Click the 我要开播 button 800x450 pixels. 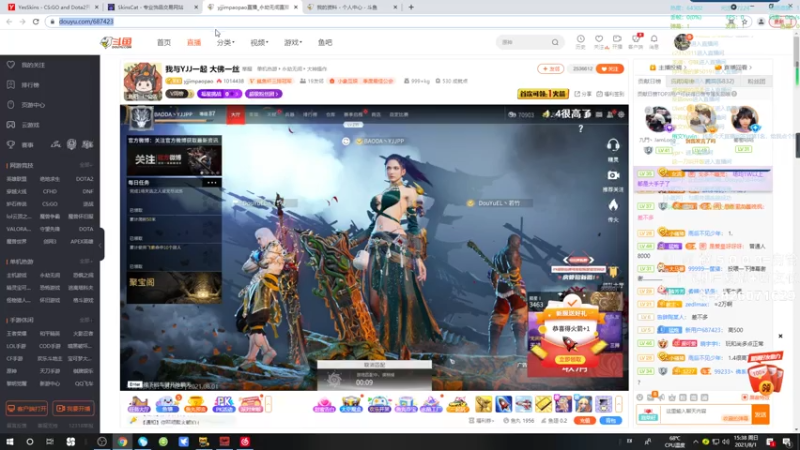[x=73, y=409]
